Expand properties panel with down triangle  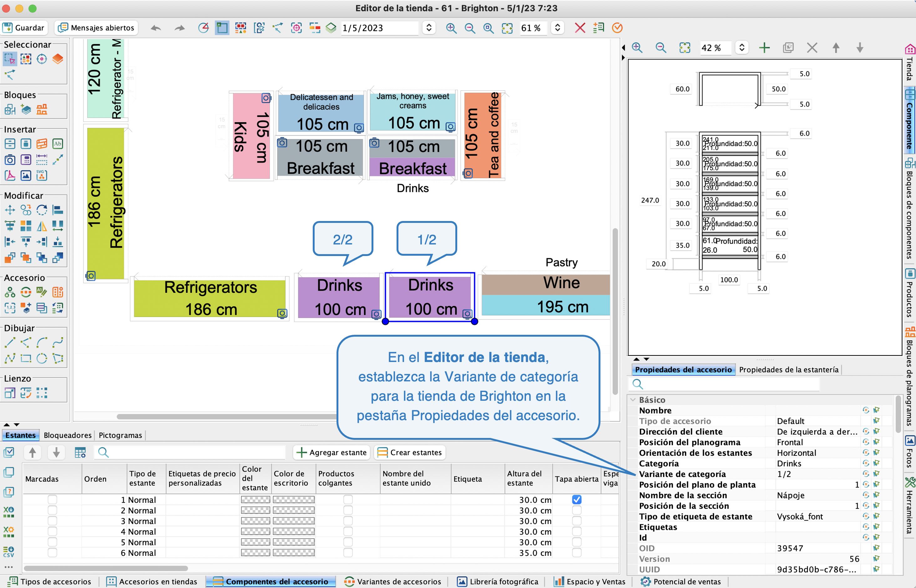pos(646,359)
